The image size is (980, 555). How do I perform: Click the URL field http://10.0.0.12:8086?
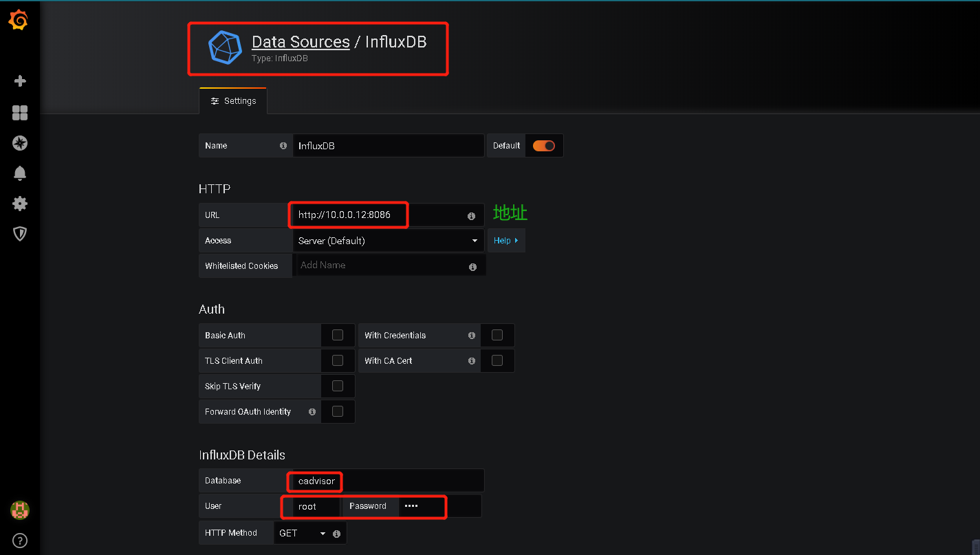pos(389,215)
